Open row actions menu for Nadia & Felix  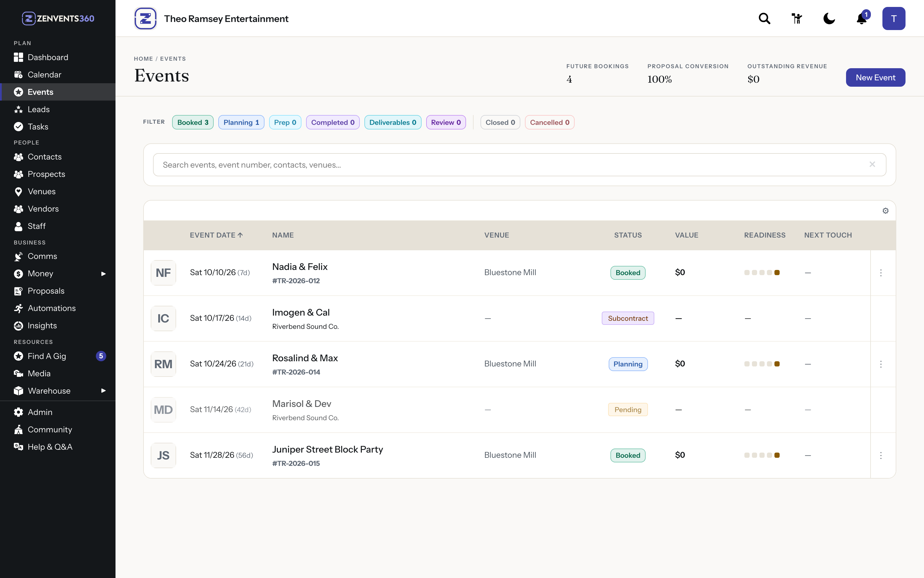881,273
